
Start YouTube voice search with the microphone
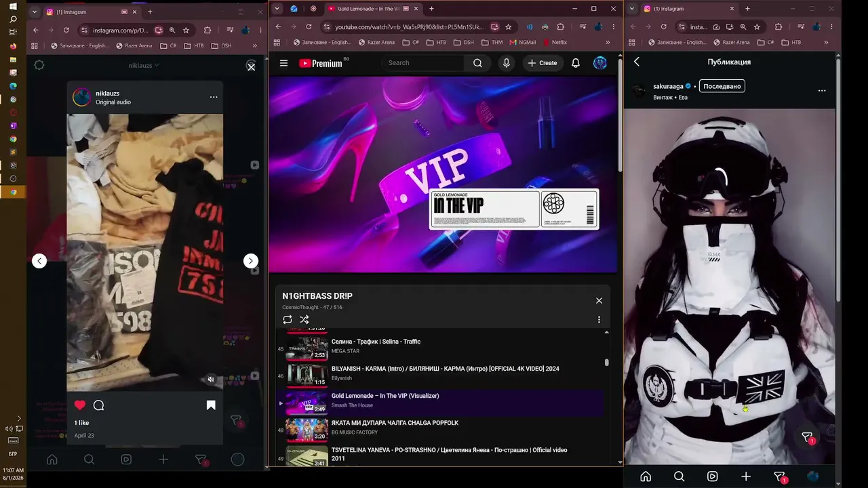click(506, 63)
